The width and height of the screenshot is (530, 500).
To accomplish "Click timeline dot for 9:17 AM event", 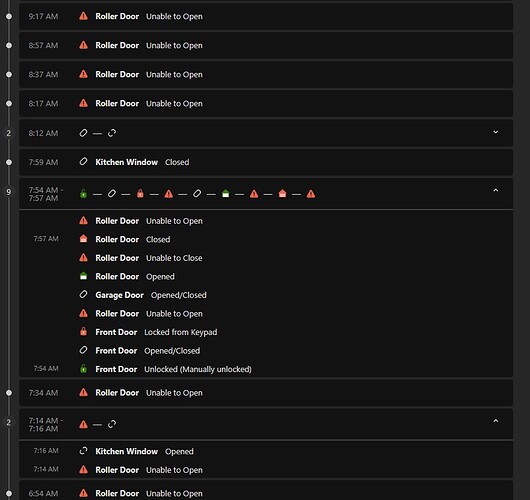I will [9, 16].
